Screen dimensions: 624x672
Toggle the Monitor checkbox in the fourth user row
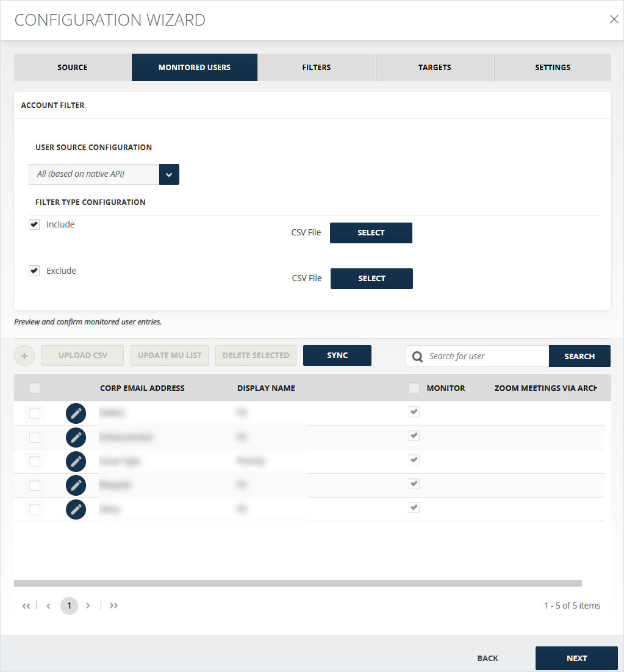coord(414,484)
